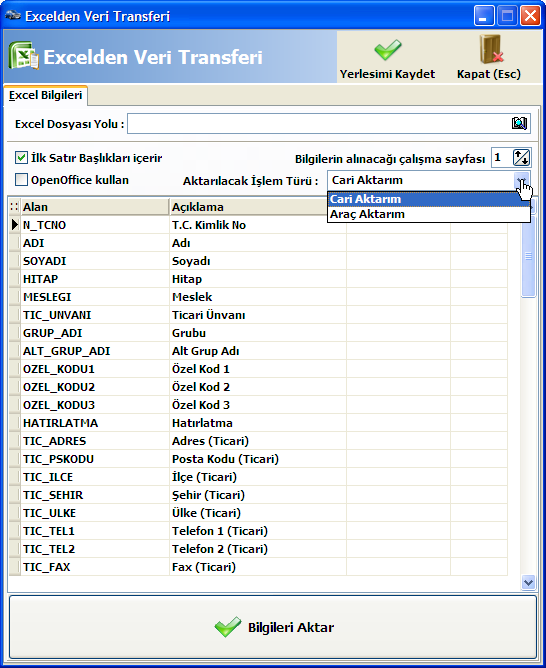The width and height of the screenshot is (546, 668).
Task: Click the current row indicator arrow for N_TCNO
Action: (x=14, y=225)
